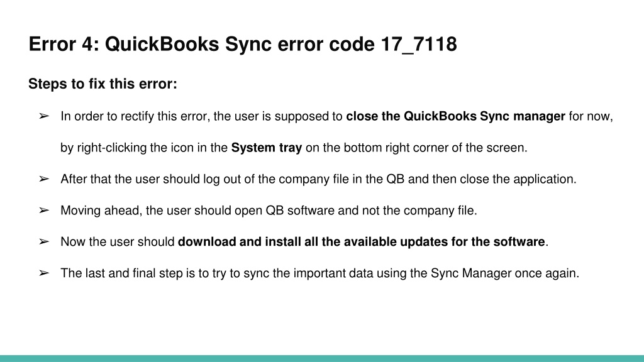
Task: Click the words 'for now,' ending the first line
Action: point(591,116)
